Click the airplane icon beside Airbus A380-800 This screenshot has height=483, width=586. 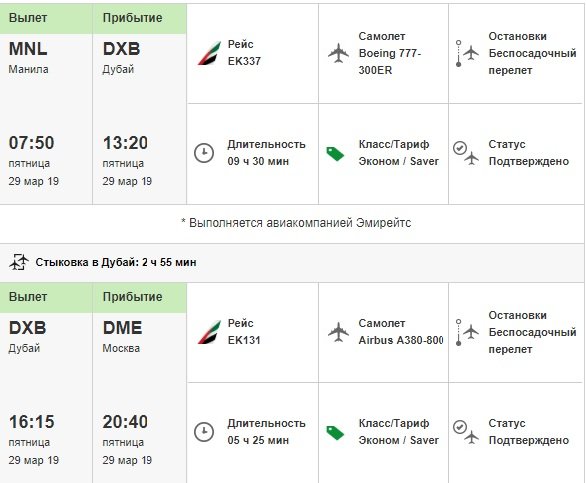[x=338, y=332]
